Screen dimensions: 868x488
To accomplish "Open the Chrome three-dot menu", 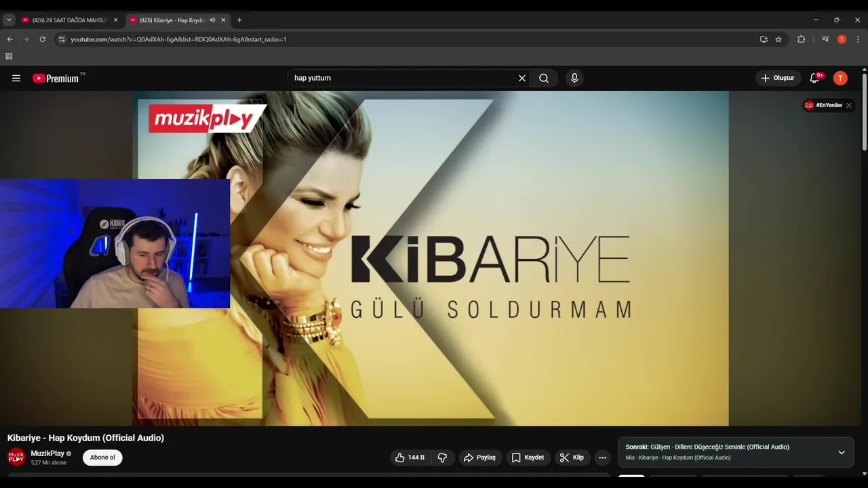I will pos(858,39).
